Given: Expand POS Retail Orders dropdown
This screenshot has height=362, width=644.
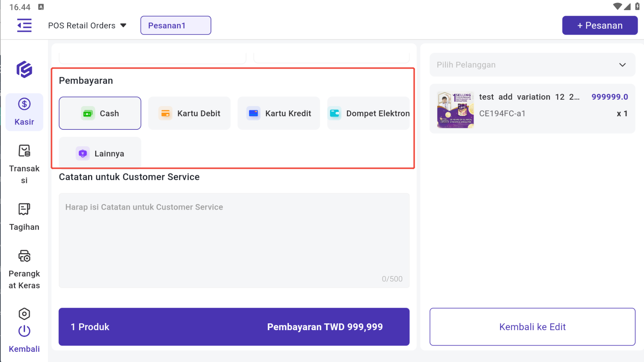Looking at the screenshot, I should point(87,26).
